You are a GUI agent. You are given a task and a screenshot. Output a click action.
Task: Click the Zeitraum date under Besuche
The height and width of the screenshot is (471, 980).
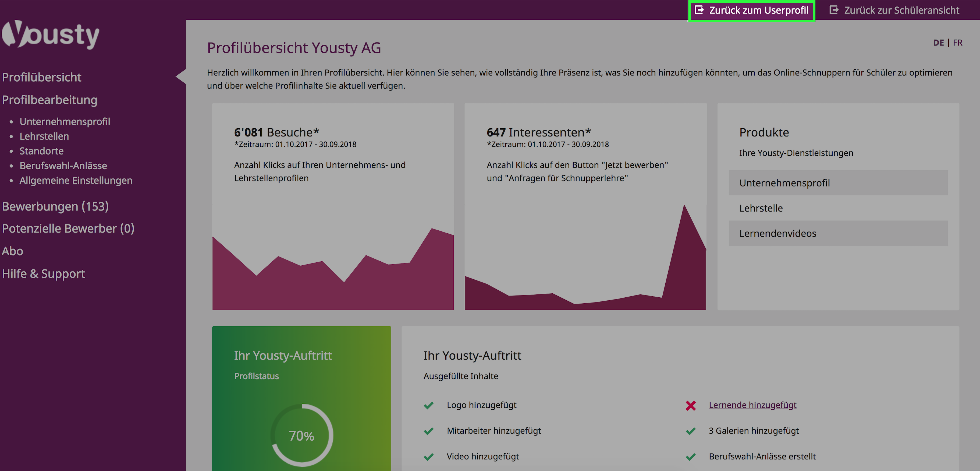click(x=295, y=144)
